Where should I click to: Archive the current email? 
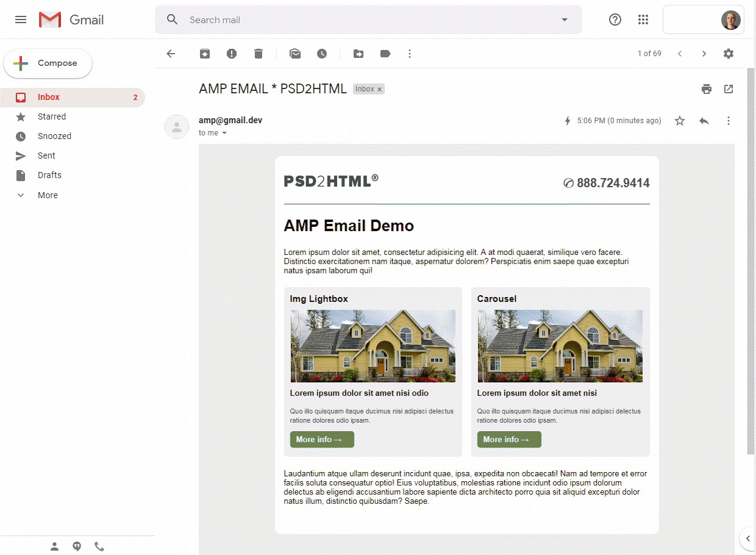205,54
